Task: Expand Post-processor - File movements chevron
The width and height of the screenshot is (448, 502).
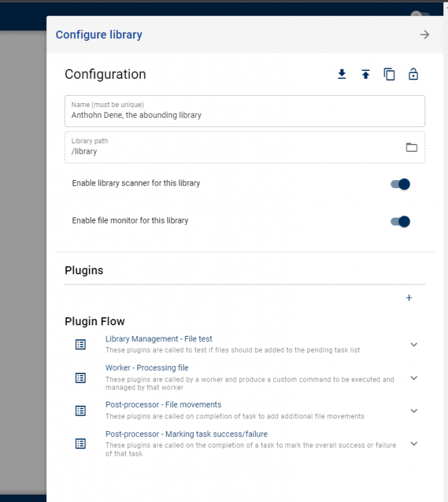Action: pos(414,411)
